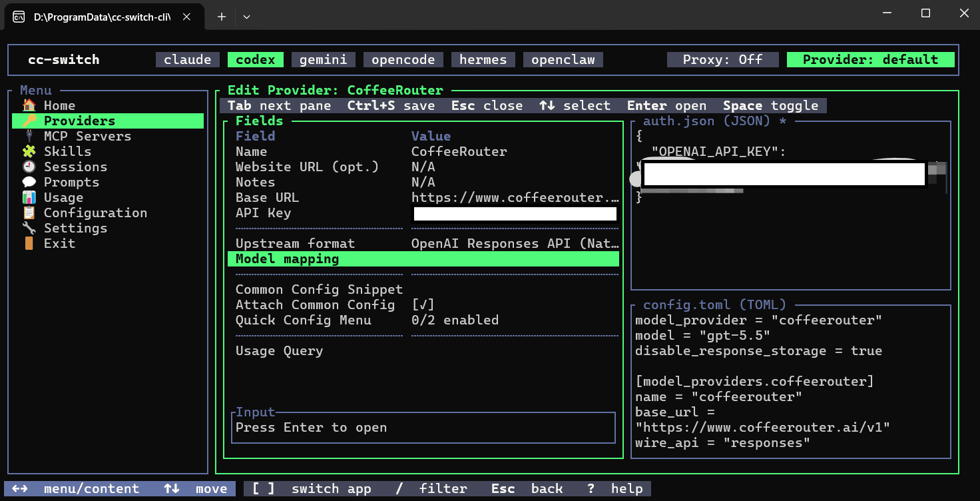Viewport: 980px width, 501px height.
Task: Open the terminal tab dropdown chevron
Action: [246, 17]
